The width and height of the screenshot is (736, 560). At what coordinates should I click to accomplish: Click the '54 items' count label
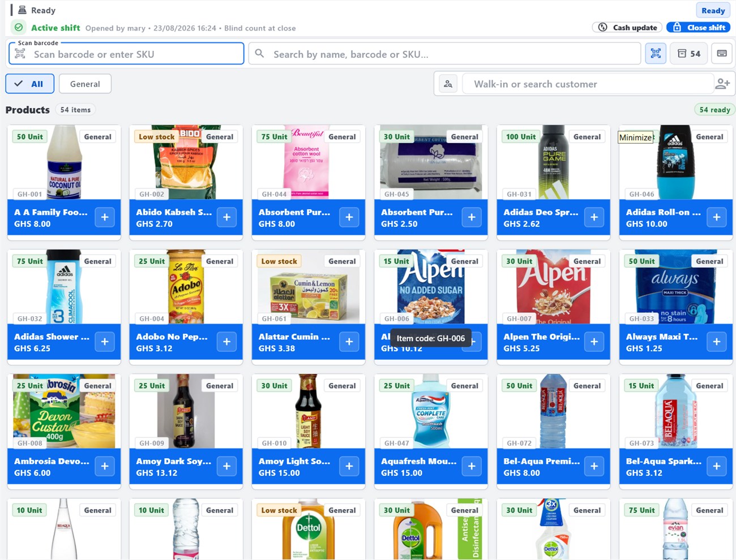(x=75, y=110)
